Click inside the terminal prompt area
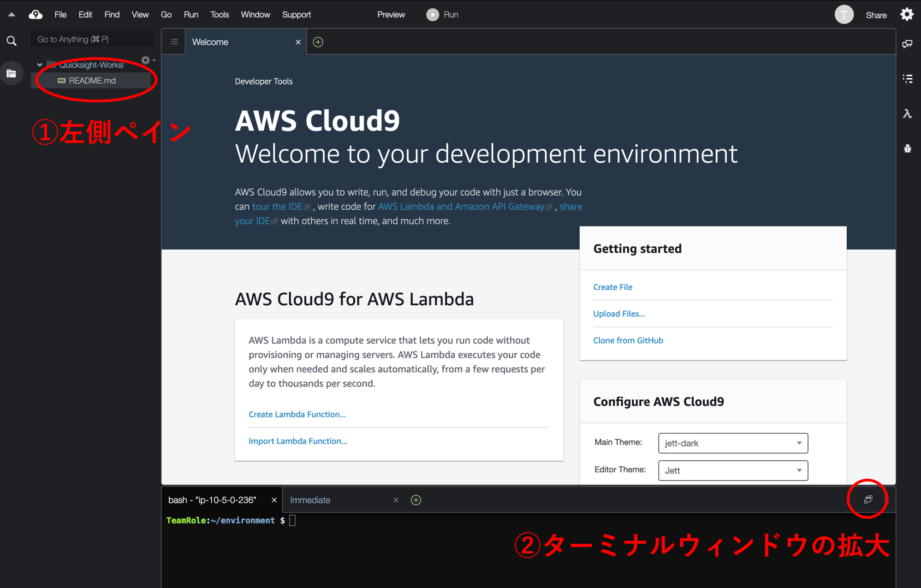 [528, 550]
